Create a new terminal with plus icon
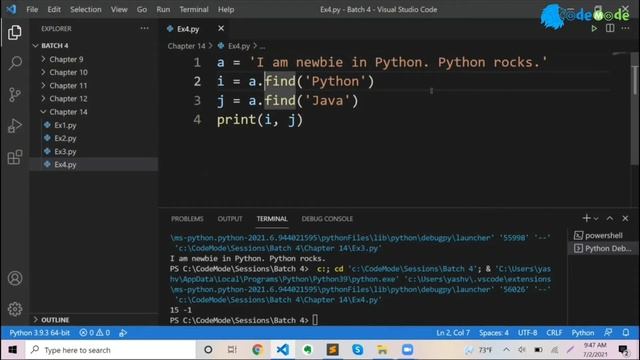Image resolution: width=640 pixels, height=360 pixels. click(586, 218)
